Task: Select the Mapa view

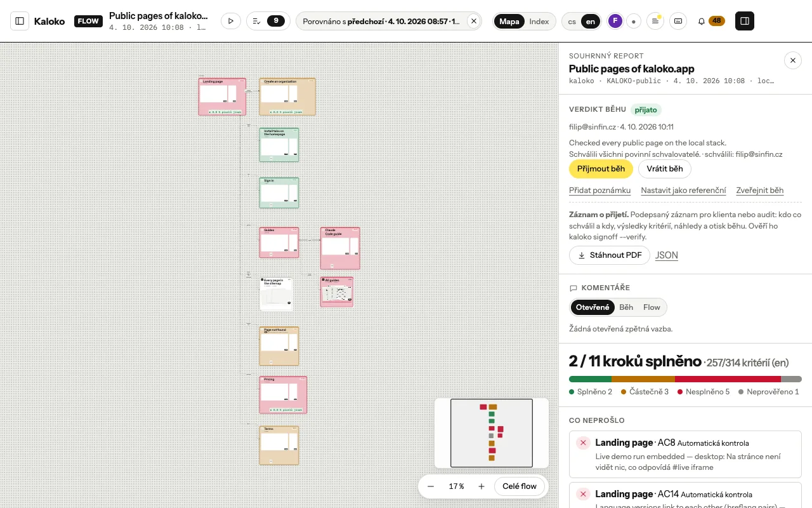Action: (509, 22)
